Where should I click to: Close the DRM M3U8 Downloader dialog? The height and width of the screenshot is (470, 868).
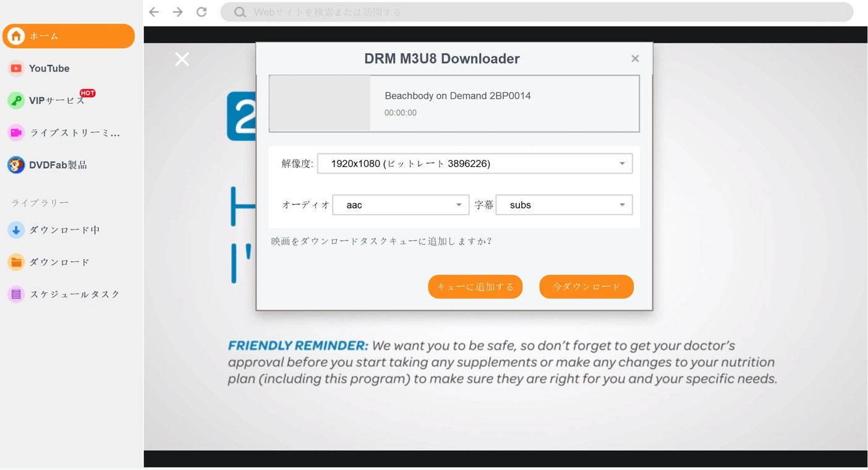point(635,58)
